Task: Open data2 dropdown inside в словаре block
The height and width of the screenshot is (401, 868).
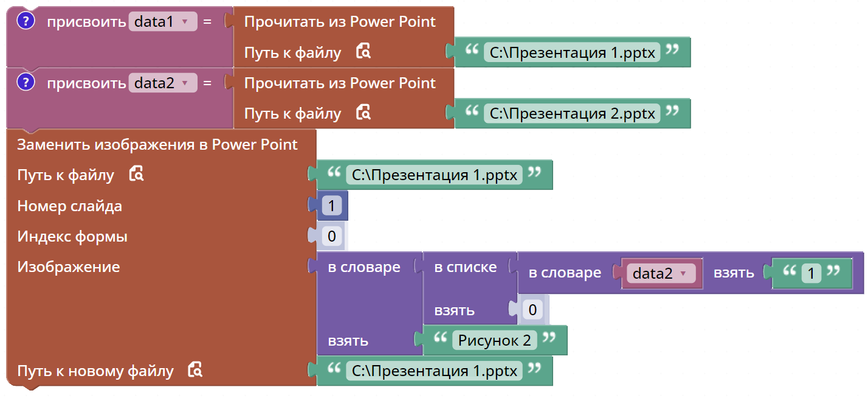Action: tap(661, 273)
